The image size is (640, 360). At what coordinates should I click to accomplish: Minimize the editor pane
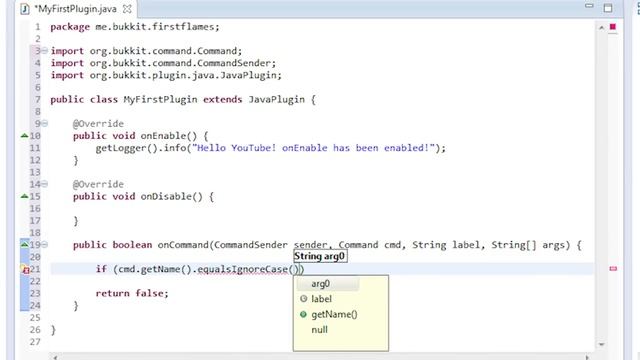589,6
